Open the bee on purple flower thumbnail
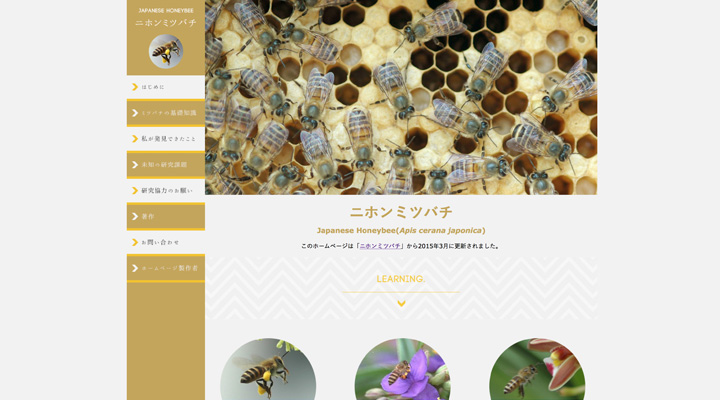 (402, 372)
